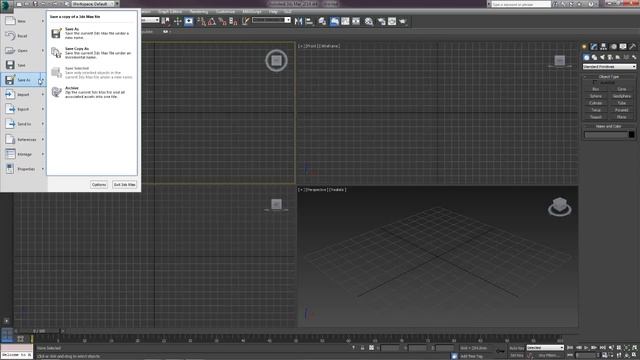
Task: Enable the AutoGrid checkbox
Action: (595, 82)
